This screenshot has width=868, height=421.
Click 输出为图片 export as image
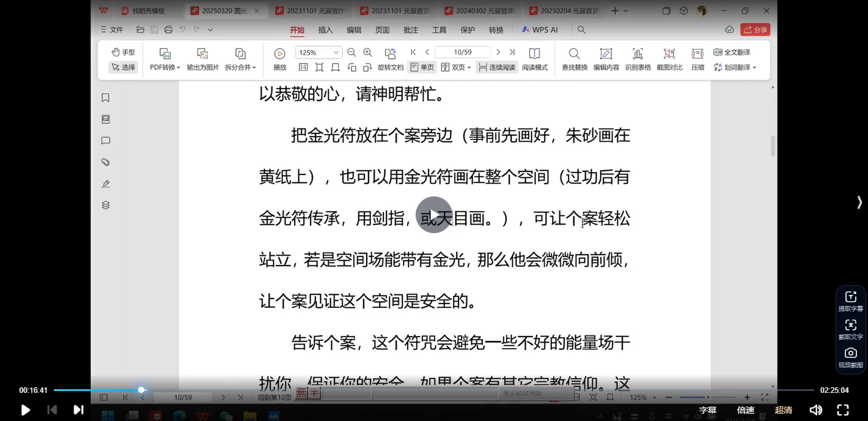pyautogui.click(x=203, y=60)
